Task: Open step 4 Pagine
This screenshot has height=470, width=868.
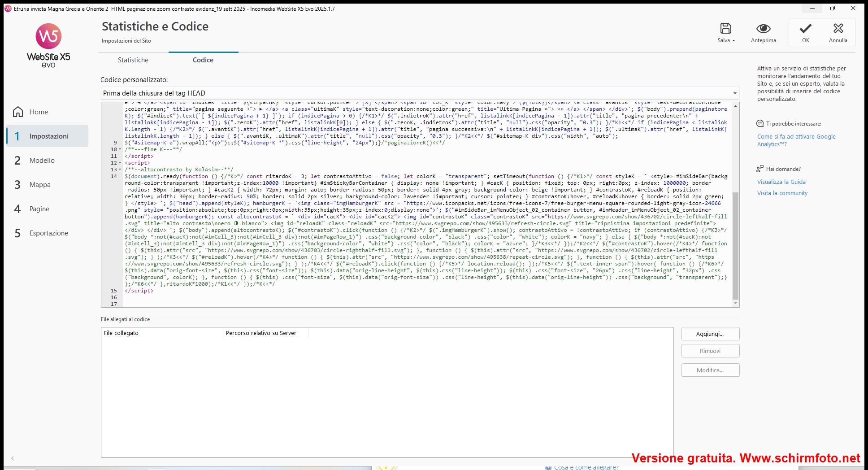Action: click(48, 209)
